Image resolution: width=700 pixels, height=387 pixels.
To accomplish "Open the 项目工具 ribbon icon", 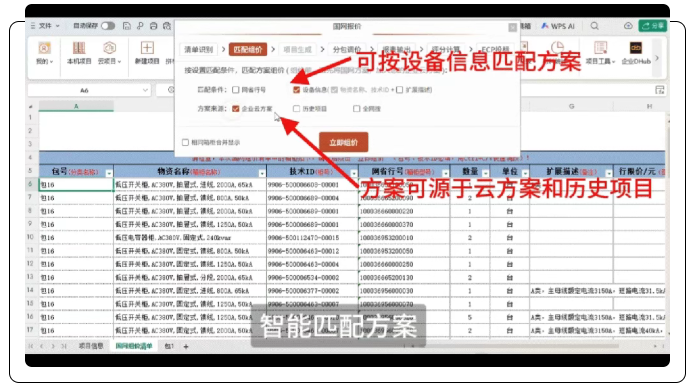I will (600, 53).
